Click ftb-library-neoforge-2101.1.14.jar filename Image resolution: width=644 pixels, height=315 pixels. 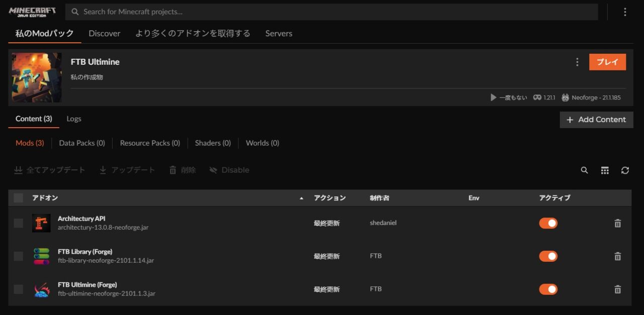[106, 261]
